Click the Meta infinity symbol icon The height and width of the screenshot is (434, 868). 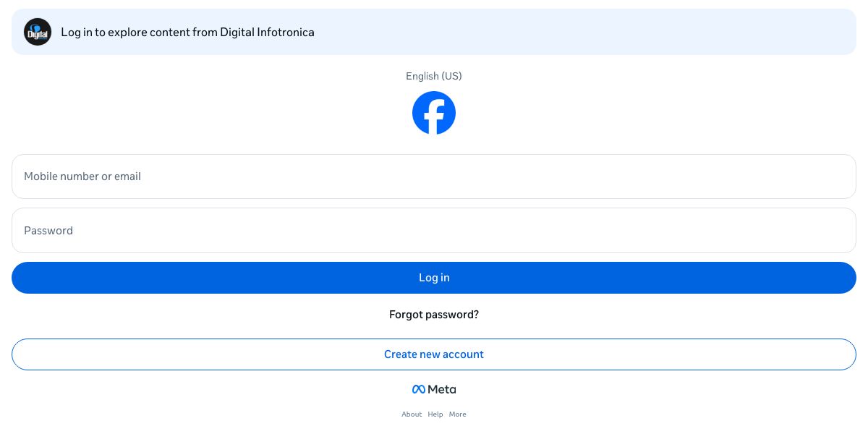(x=418, y=389)
